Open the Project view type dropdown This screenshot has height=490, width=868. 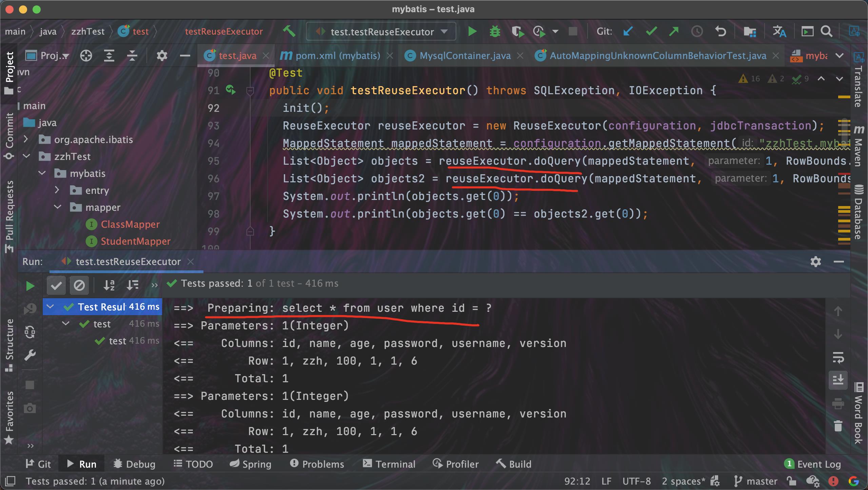point(47,56)
